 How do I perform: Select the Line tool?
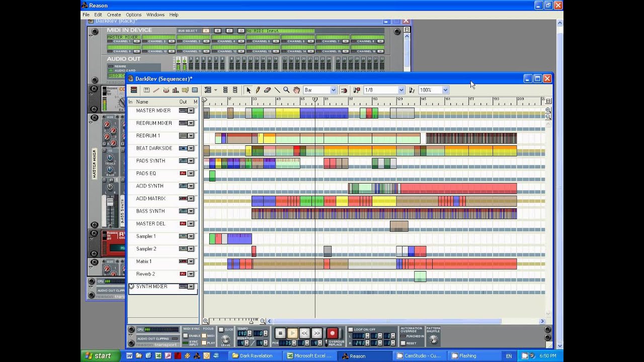(x=277, y=90)
